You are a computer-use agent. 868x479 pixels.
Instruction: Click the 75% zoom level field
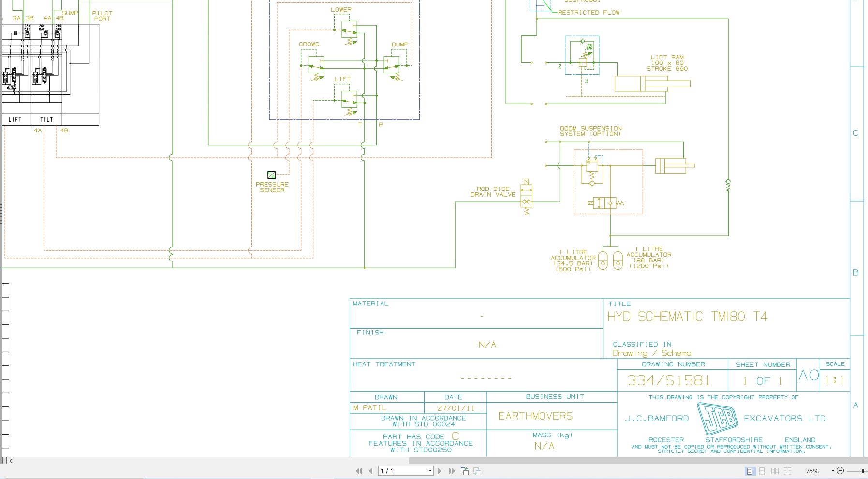[x=812, y=471]
